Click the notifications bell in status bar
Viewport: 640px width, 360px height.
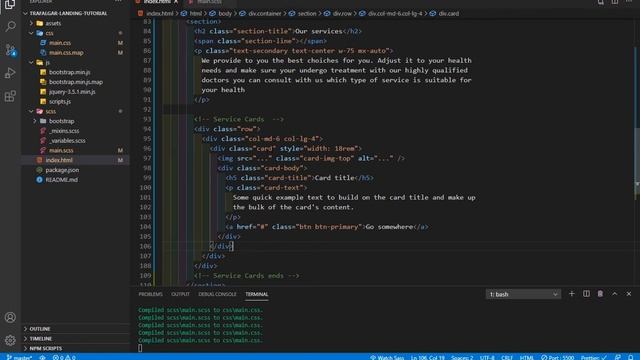pyautogui.click(x=631, y=357)
